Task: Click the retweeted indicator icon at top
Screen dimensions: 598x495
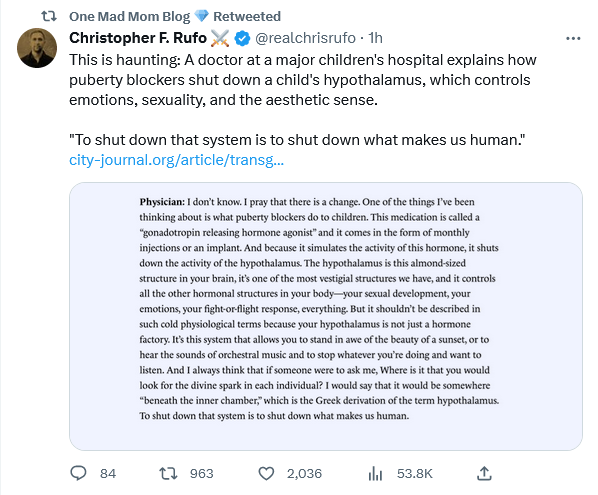Action: coord(49,16)
